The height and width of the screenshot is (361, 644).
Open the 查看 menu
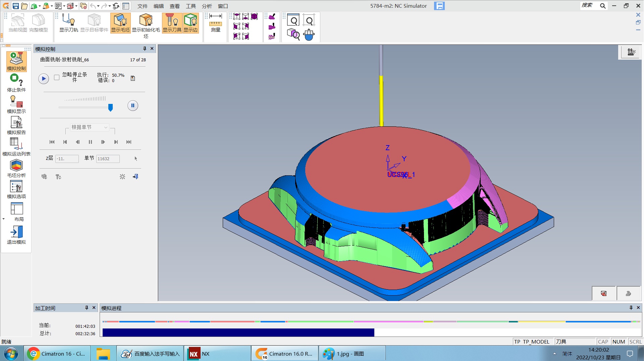click(175, 6)
